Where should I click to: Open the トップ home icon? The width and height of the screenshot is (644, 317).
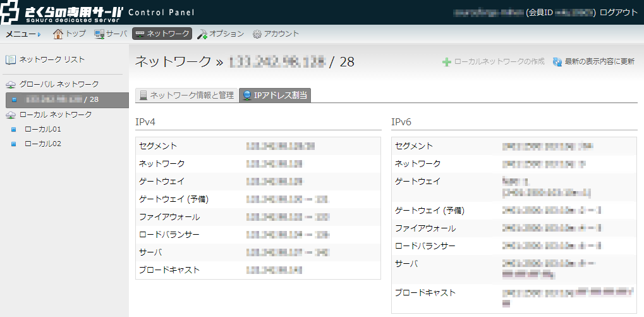[59, 34]
